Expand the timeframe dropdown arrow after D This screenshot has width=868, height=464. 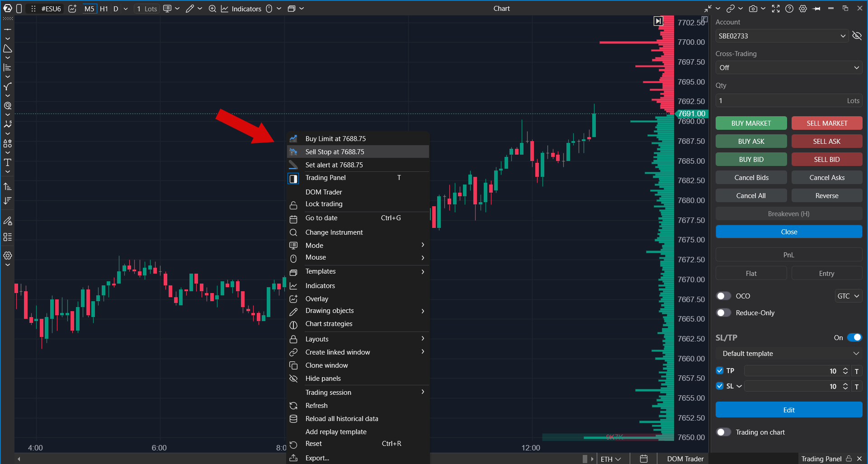click(126, 9)
